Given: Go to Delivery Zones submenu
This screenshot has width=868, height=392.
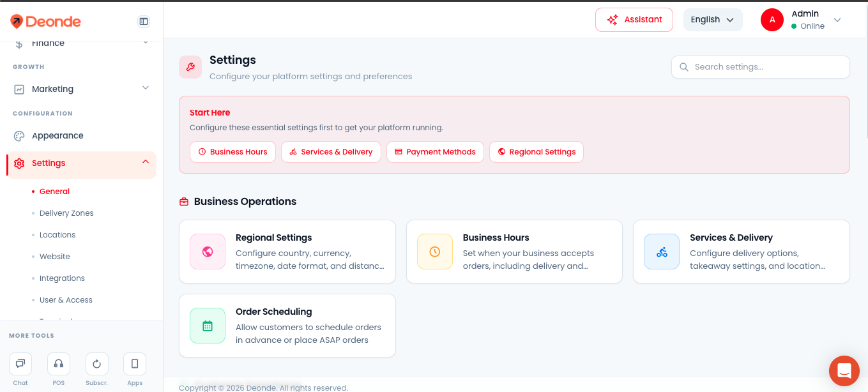Looking at the screenshot, I should (x=66, y=213).
